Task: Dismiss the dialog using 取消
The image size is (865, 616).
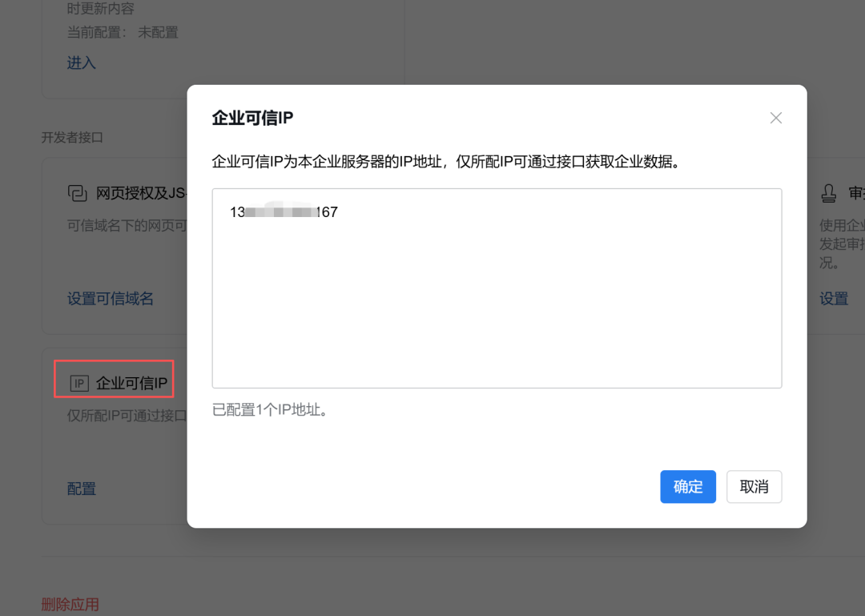Action: tap(754, 486)
